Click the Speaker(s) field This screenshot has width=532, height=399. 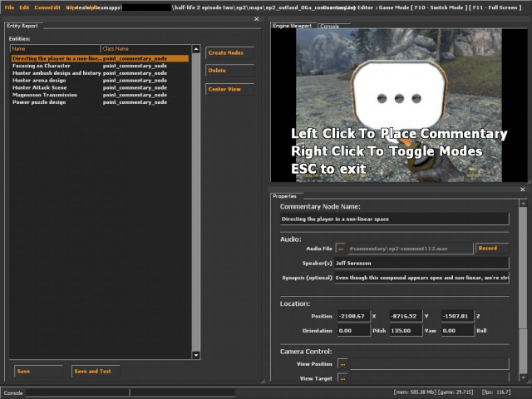point(421,264)
